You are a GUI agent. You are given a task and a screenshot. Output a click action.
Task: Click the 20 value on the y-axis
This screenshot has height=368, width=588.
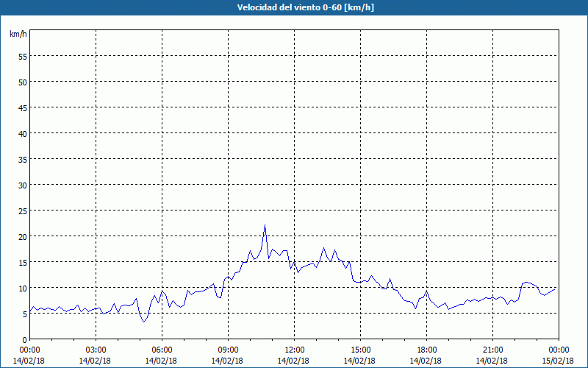point(23,236)
